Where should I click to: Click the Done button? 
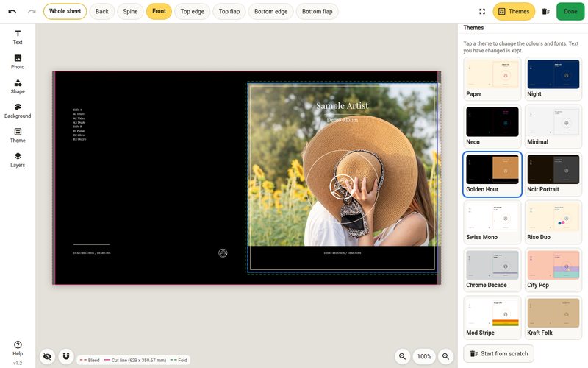[x=570, y=11]
